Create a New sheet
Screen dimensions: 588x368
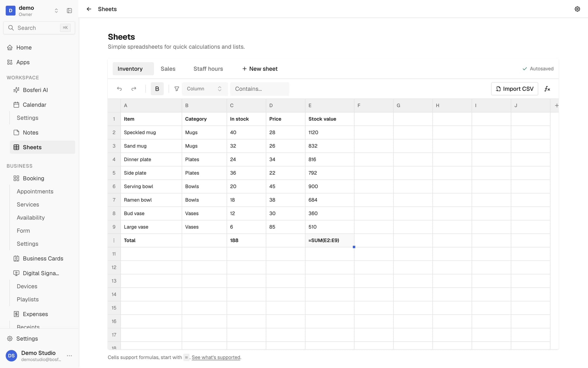pos(260,69)
